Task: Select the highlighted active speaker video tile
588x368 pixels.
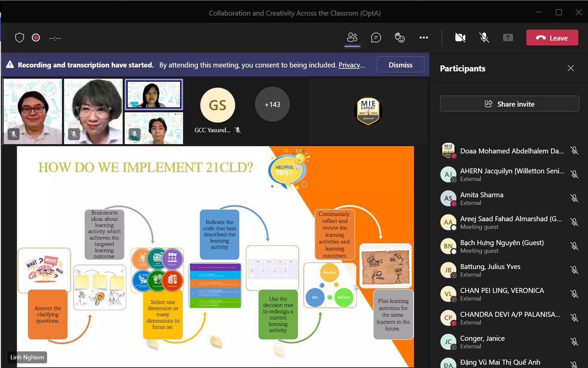Action: [x=153, y=94]
